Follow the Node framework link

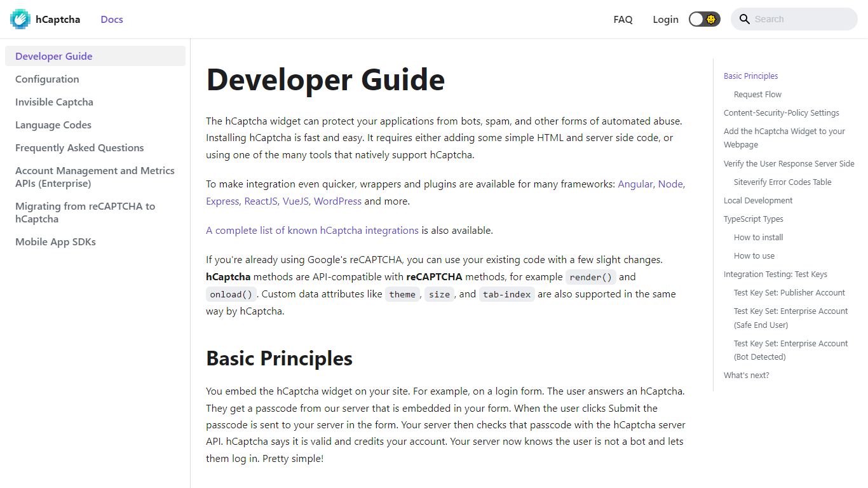pos(670,184)
